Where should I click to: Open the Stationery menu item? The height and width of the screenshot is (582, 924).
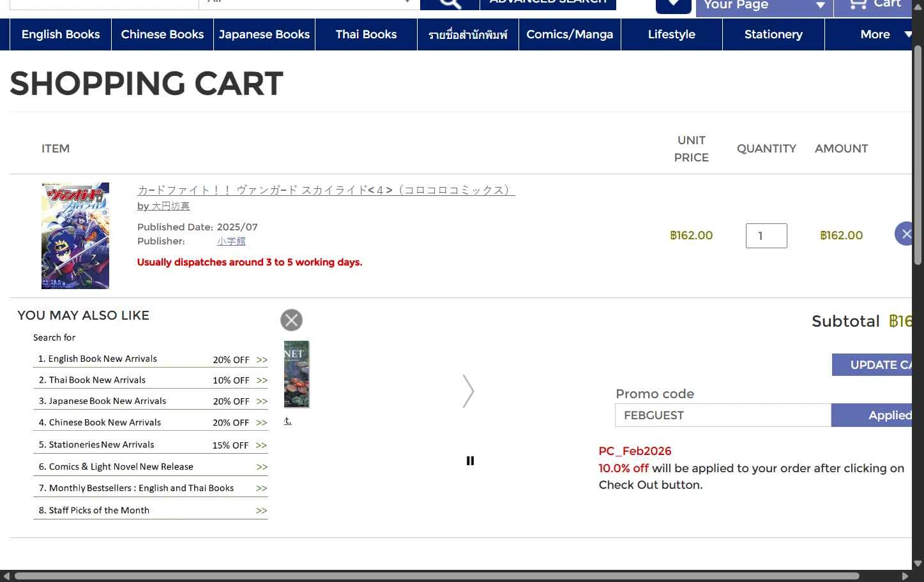(773, 34)
